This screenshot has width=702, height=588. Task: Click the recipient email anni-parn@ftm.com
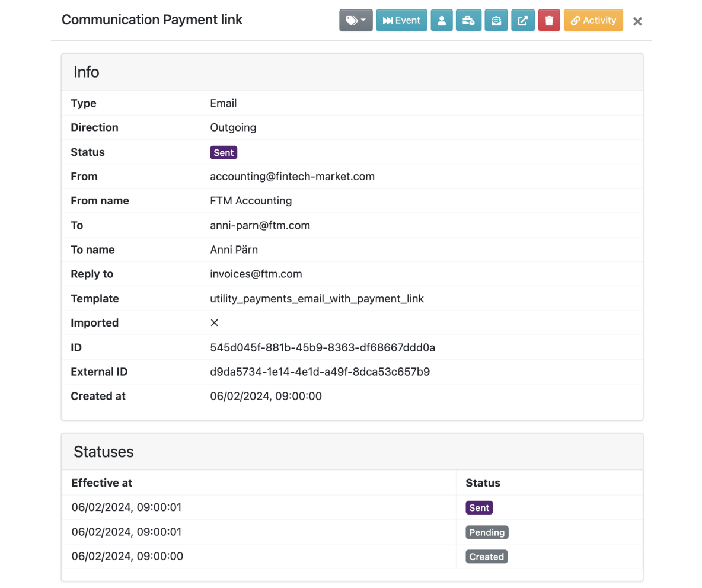click(x=260, y=225)
